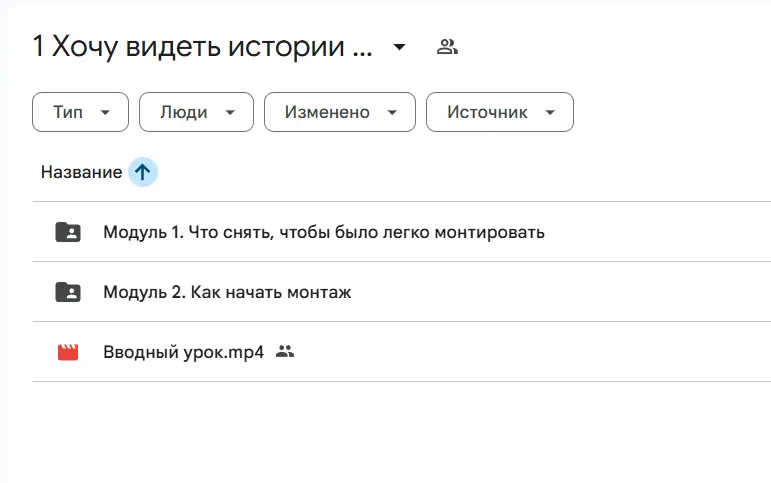
Task: Click the Тип filter label
Action: [x=68, y=113]
